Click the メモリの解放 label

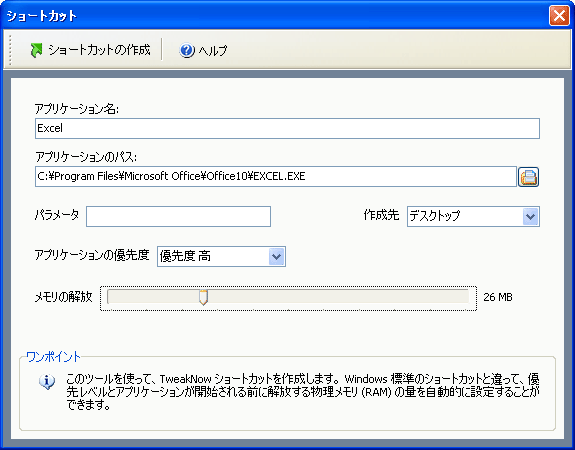(63, 297)
